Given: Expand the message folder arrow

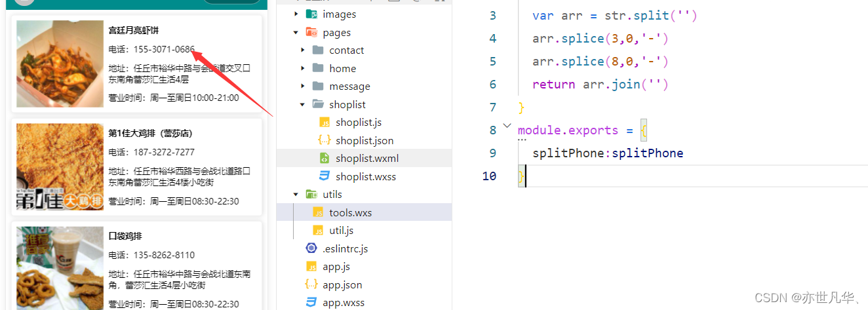Looking at the screenshot, I should tap(303, 86).
